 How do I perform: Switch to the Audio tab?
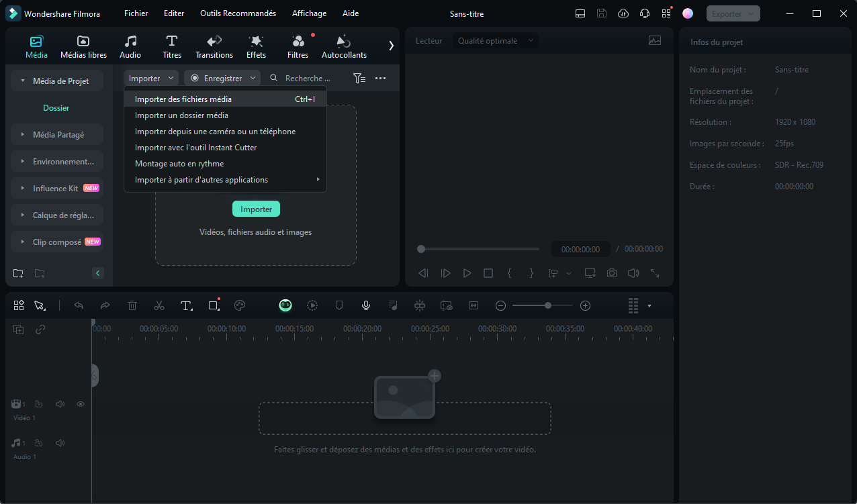pyautogui.click(x=130, y=47)
